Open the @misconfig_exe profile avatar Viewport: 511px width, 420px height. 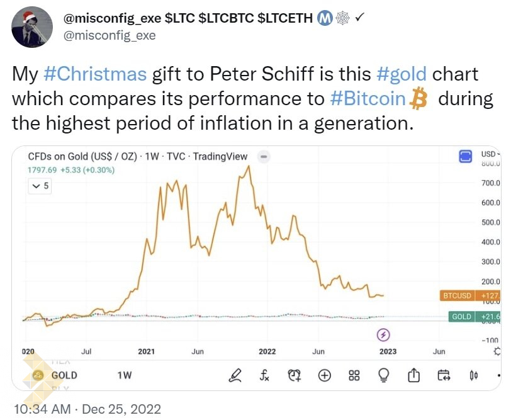(31, 27)
